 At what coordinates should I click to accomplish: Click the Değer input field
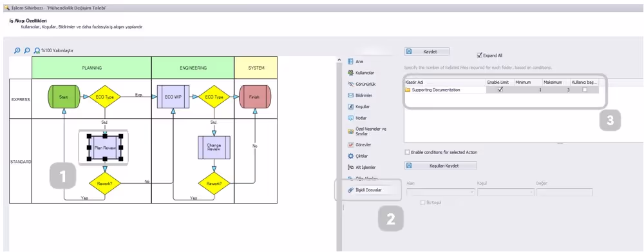tap(564, 192)
